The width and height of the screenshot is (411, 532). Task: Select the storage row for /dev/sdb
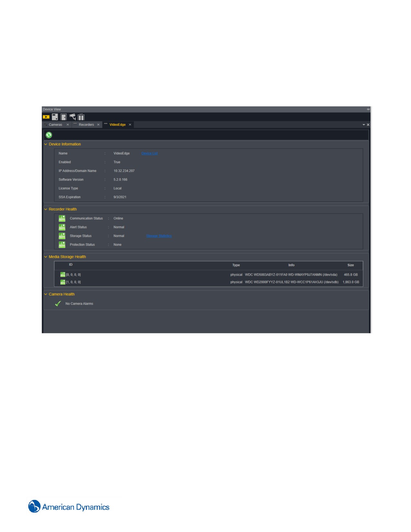(209, 282)
